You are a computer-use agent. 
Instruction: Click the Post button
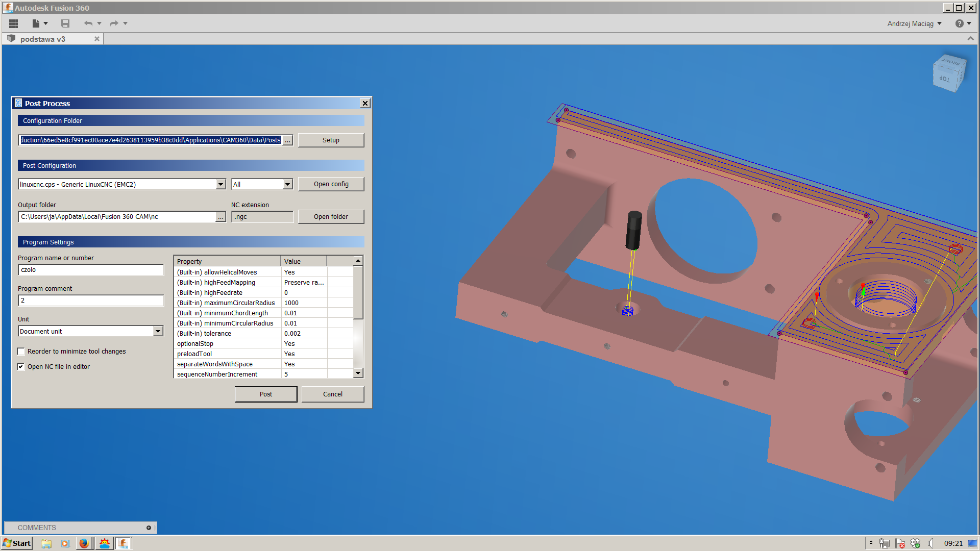coord(266,394)
